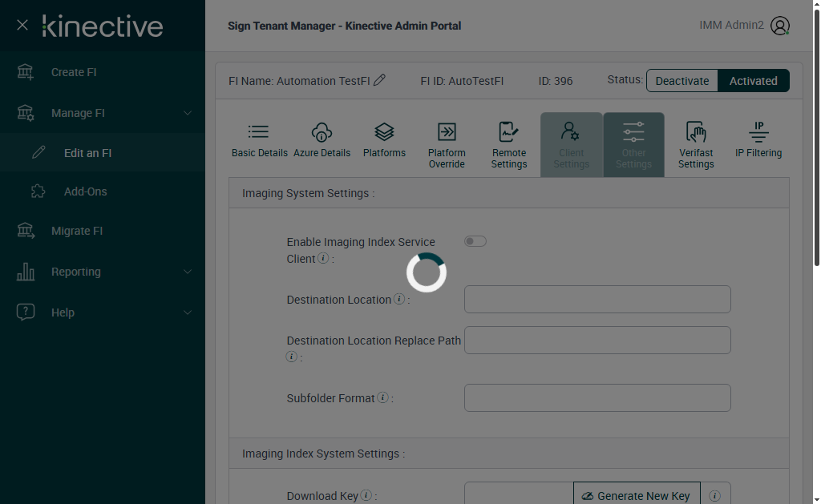
Task: Click the Create FI bank icon
Action: (25, 71)
